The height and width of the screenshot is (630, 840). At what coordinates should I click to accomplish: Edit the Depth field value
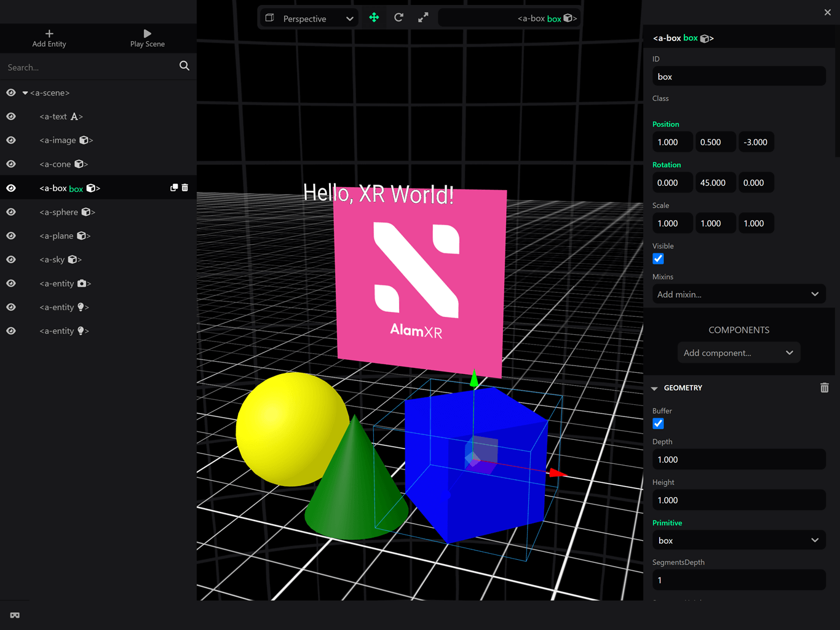pos(739,460)
